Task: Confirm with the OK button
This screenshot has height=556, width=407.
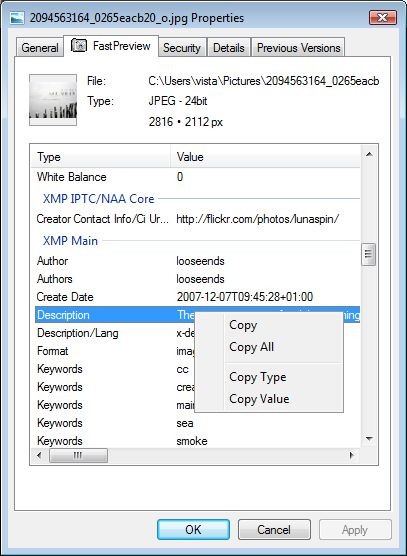Action: tap(194, 530)
